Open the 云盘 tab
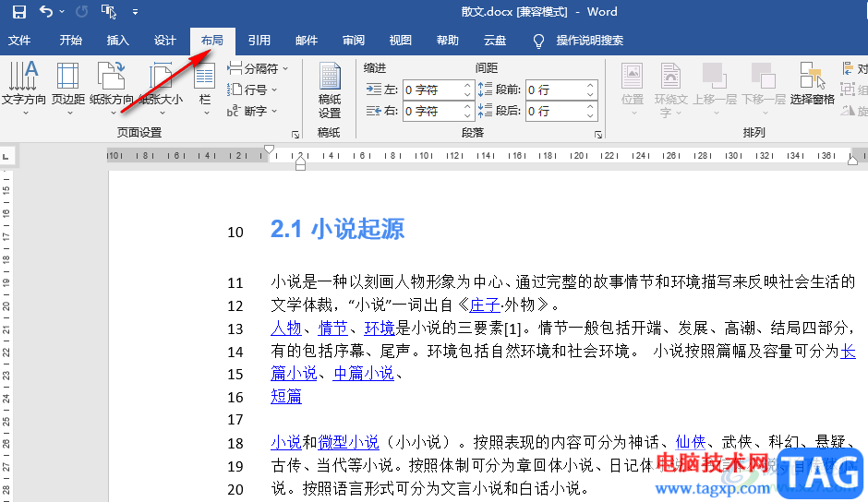Viewport: 868px width, 502px height. pos(494,41)
